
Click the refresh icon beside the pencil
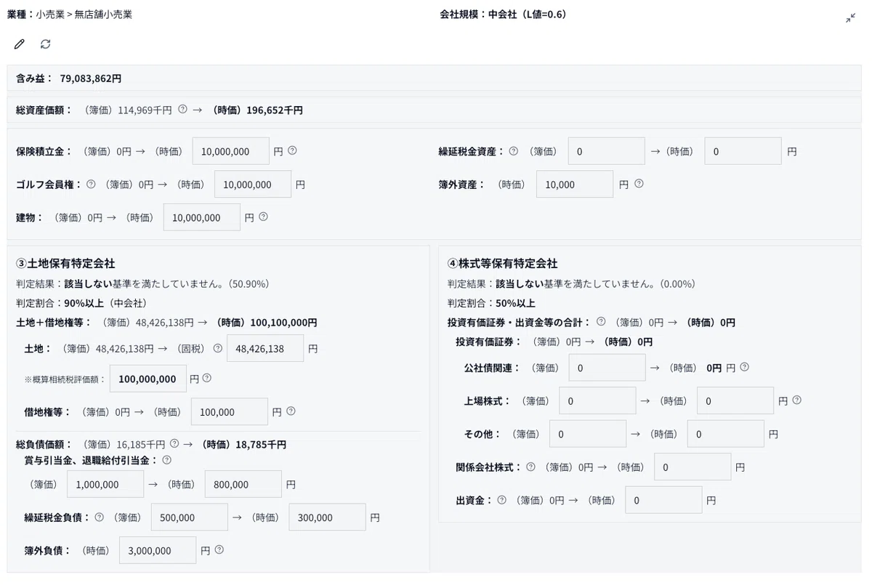46,44
